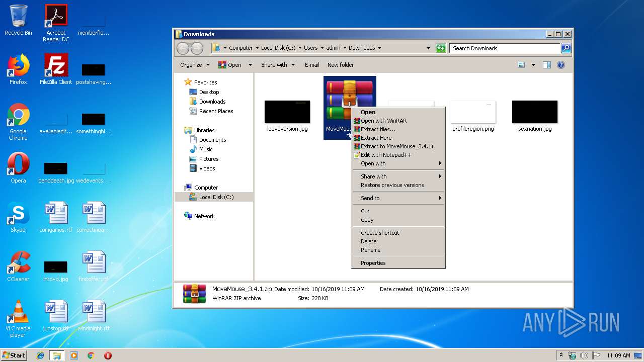Expand the Open button dropdown arrow
The width and height of the screenshot is (644, 362).
(x=249, y=65)
